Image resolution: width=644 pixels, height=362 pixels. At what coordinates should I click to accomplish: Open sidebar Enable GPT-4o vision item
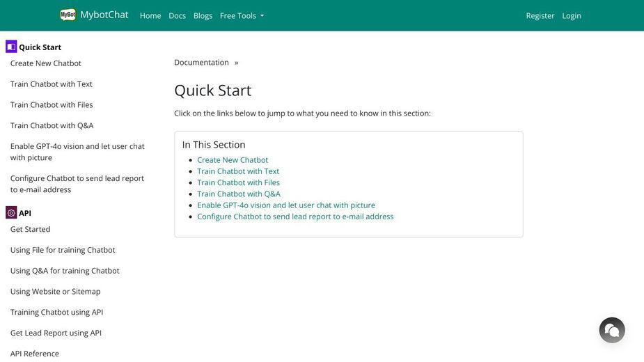coord(77,152)
